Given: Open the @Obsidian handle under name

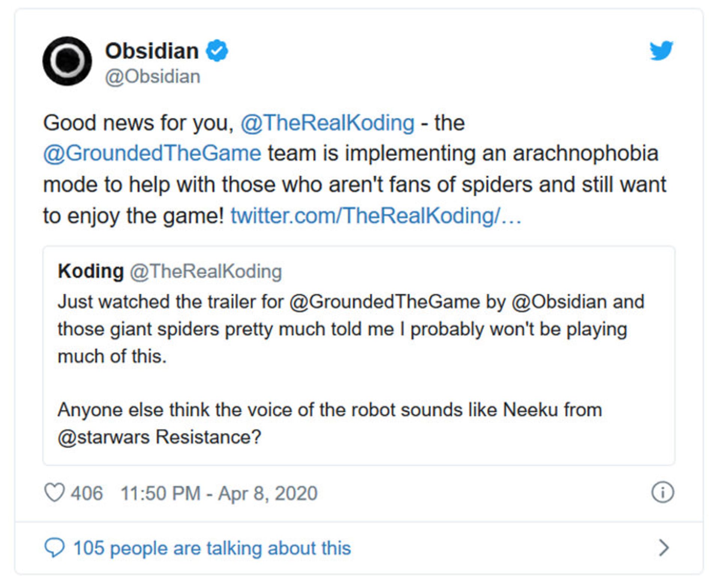Looking at the screenshot, I should (152, 77).
